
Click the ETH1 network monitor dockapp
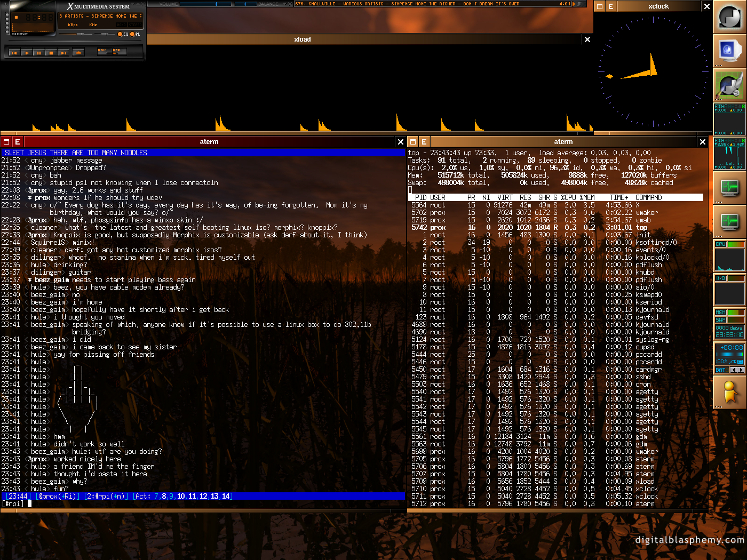click(x=729, y=154)
